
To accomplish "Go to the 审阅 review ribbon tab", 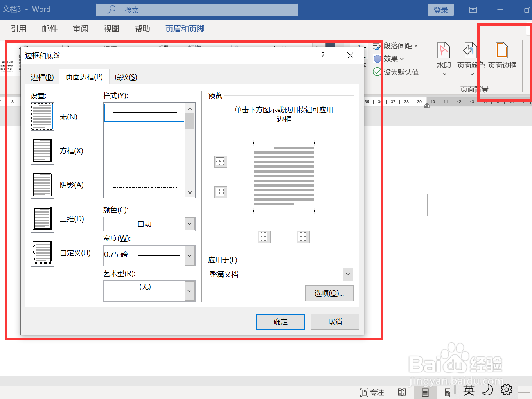I will [x=81, y=29].
